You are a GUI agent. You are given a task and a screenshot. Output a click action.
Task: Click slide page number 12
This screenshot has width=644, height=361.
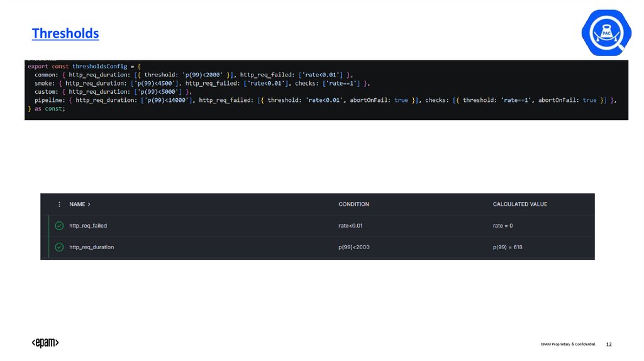pyautogui.click(x=609, y=344)
